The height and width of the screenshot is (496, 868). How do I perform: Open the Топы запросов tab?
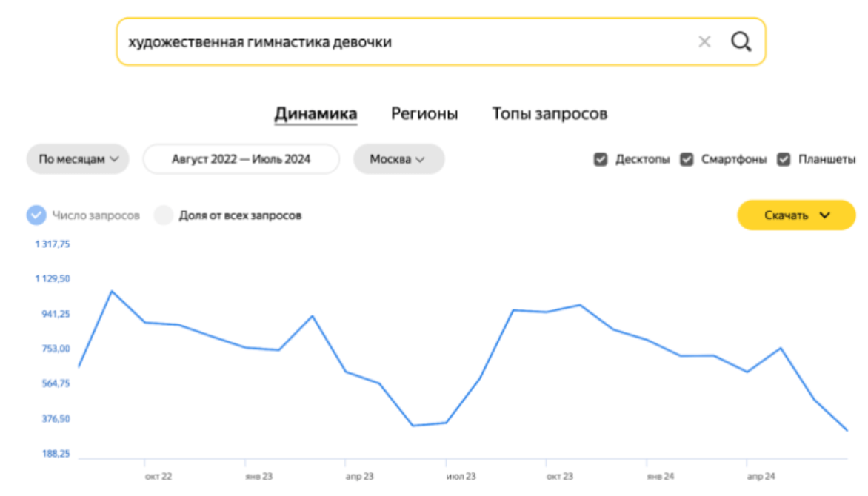point(551,113)
